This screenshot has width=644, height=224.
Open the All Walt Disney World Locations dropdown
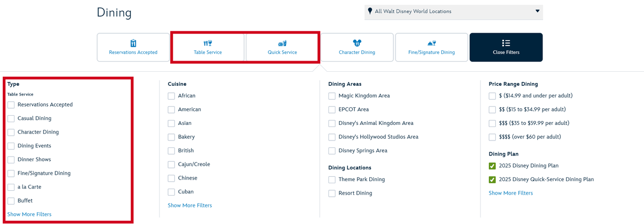click(453, 11)
